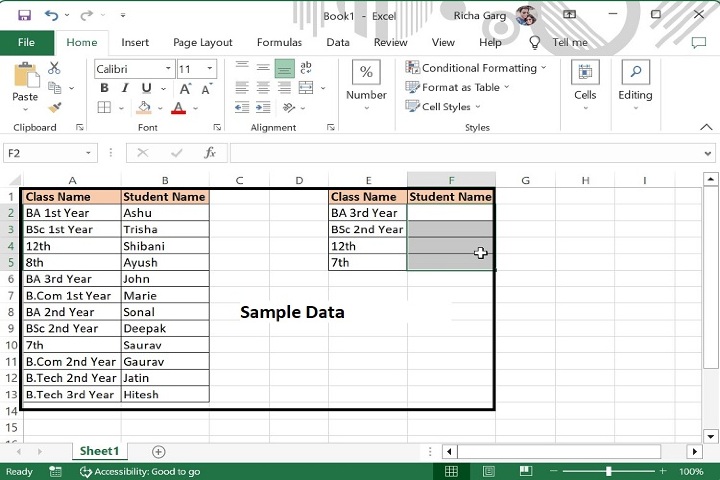Click the 100% zoom level
The height and width of the screenshot is (480, 720).
691,472
